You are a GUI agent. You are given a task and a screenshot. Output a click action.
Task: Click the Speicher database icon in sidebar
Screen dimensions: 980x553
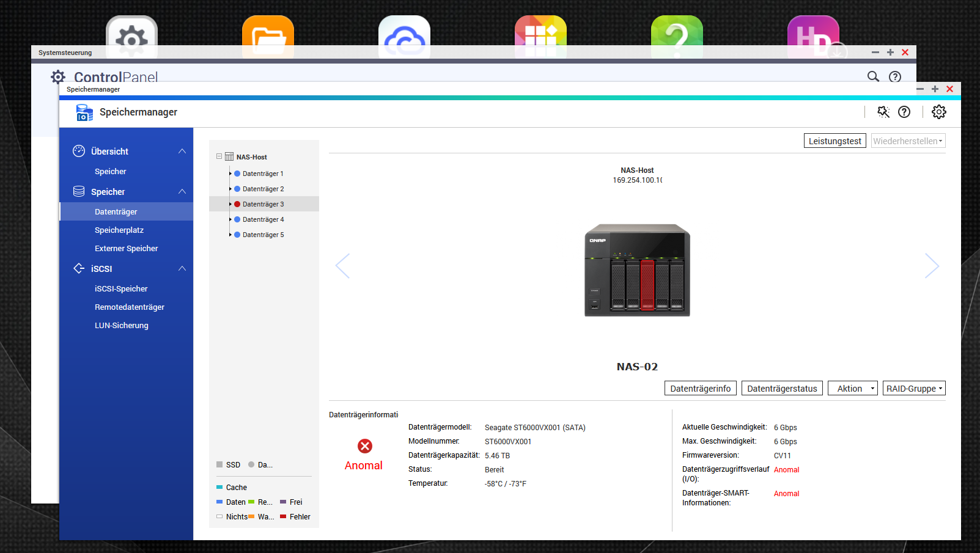(x=79, y=191)
